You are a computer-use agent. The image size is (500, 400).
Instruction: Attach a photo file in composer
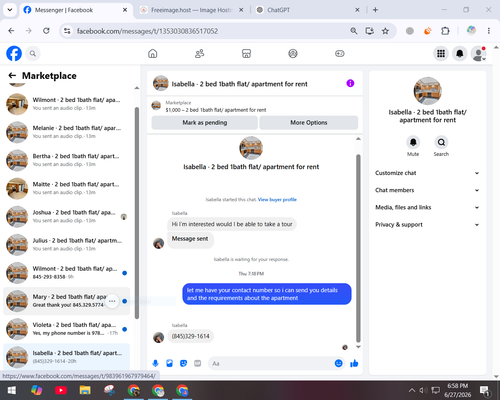[169, 363]
